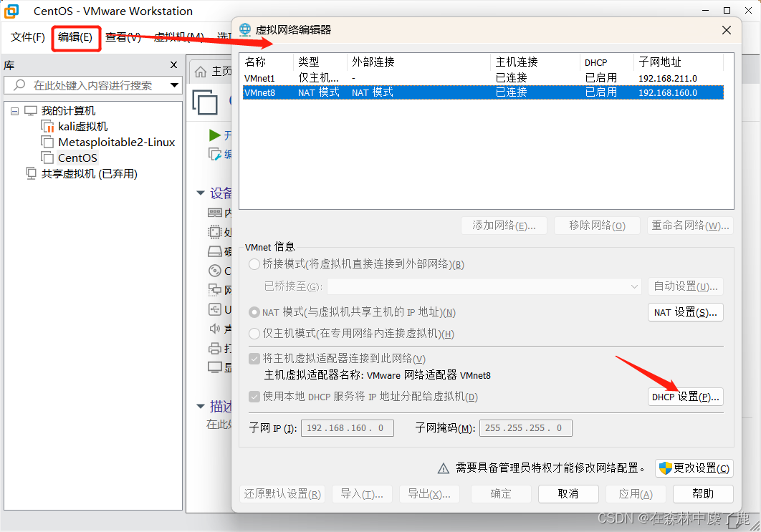Image resolution: width=761 pixels, height=532 pixels.
Task: Collapse the 我的计算机 tree node
Action: 14,112
